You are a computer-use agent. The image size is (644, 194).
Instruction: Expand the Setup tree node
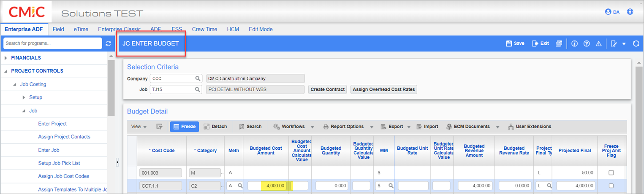pyautogui.click(x=24, y=97)
